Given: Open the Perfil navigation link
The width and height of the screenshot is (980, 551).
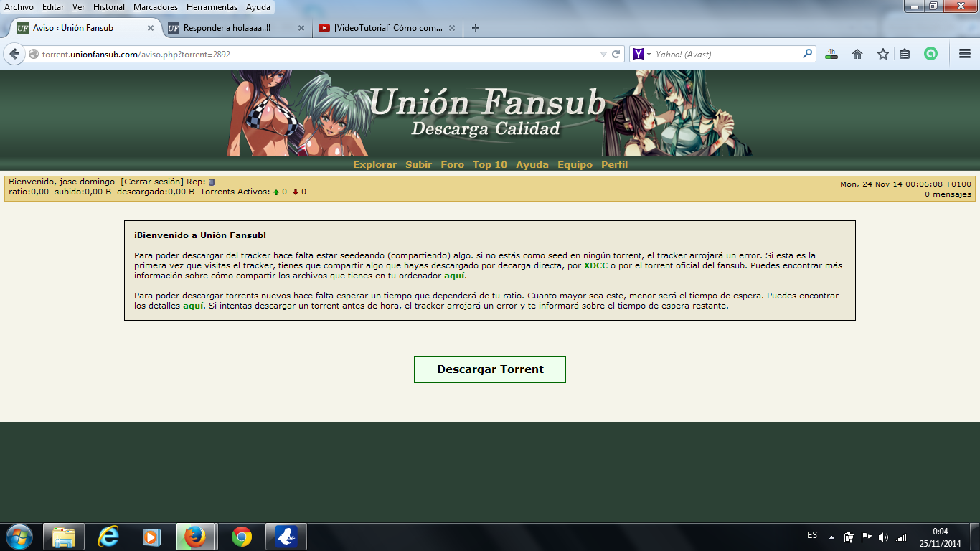Looking at the screenshot, I should click(x=614, y=164).
